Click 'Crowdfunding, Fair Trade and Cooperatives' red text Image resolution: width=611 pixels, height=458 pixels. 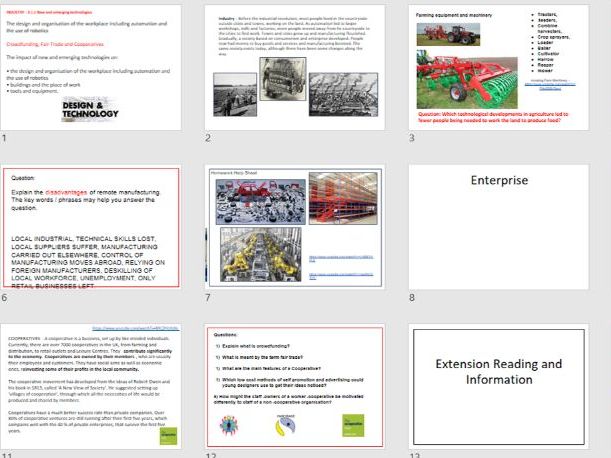[x=55, y=44]
